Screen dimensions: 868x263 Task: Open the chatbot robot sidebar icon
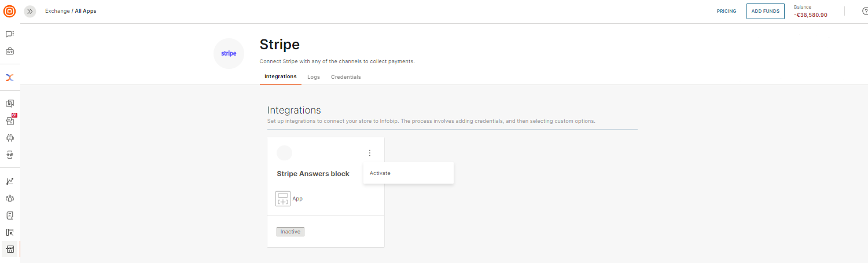(10, 138)
